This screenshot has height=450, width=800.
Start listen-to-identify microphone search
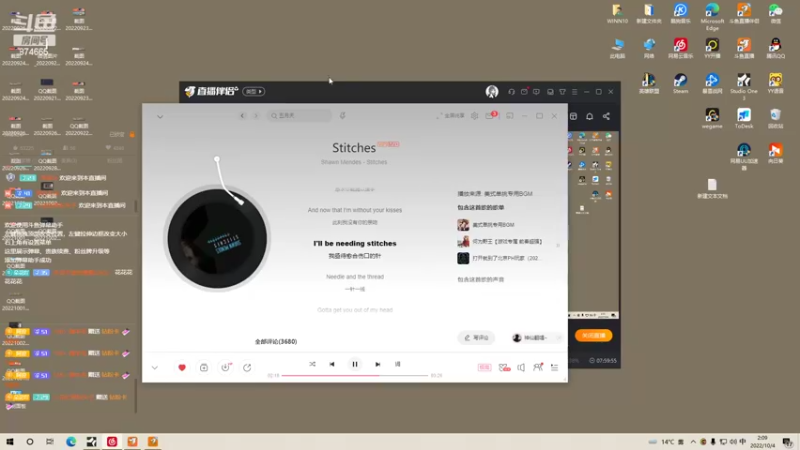342,116
